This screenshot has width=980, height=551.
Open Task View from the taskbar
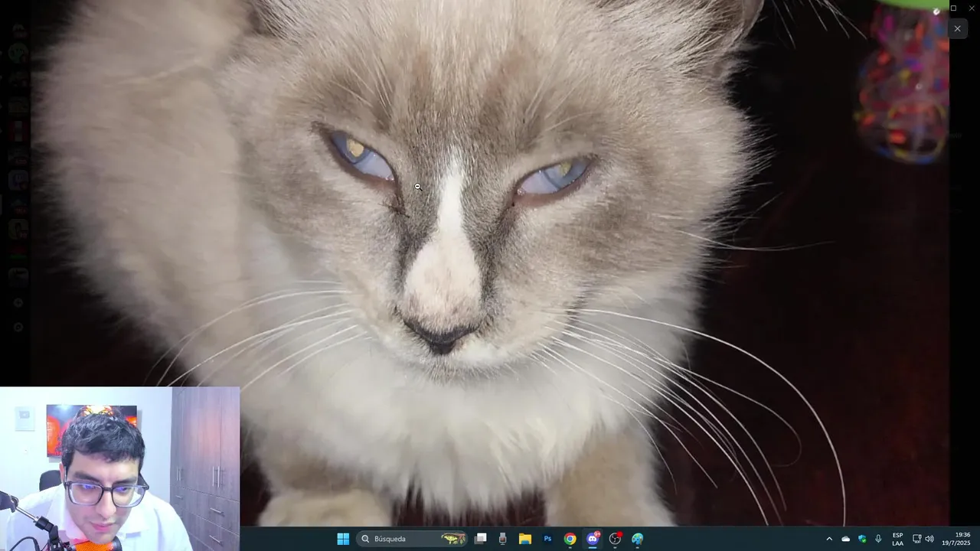pyautogui.click(x=480, y=539)
